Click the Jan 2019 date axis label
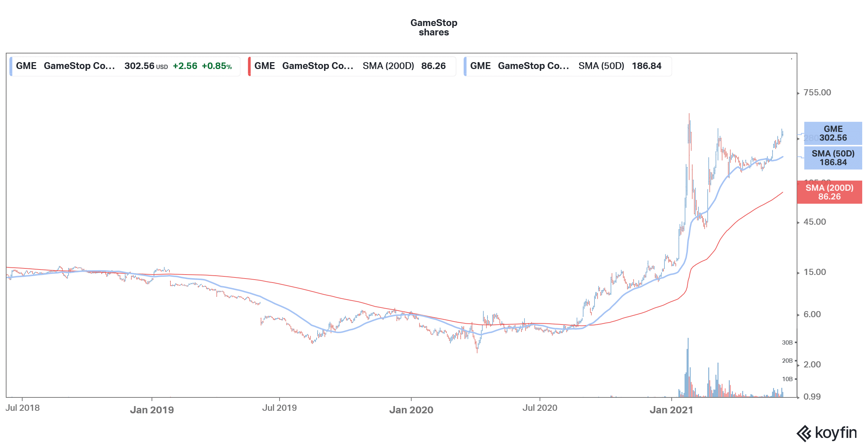This screenshot has height=448, width=868. point(152,410)
